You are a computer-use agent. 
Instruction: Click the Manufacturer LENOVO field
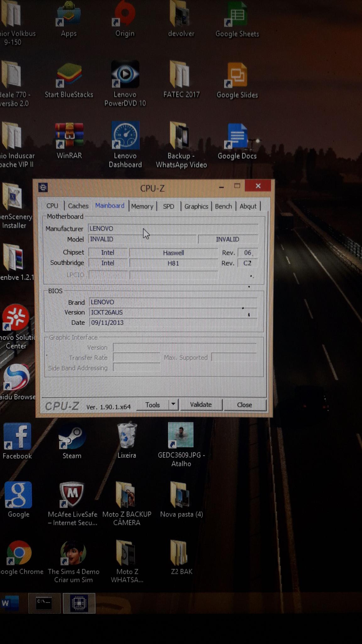click(x=173, y=229)
